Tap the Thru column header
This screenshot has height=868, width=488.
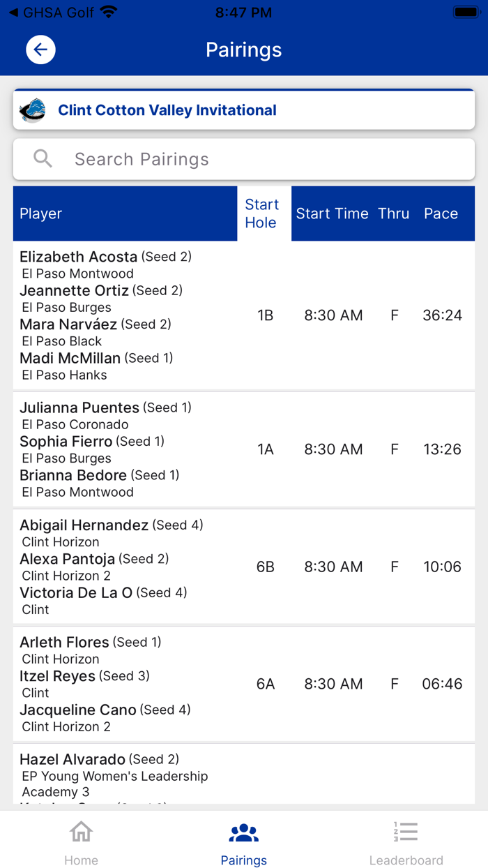pyautogui.click(x=393, y=214)
